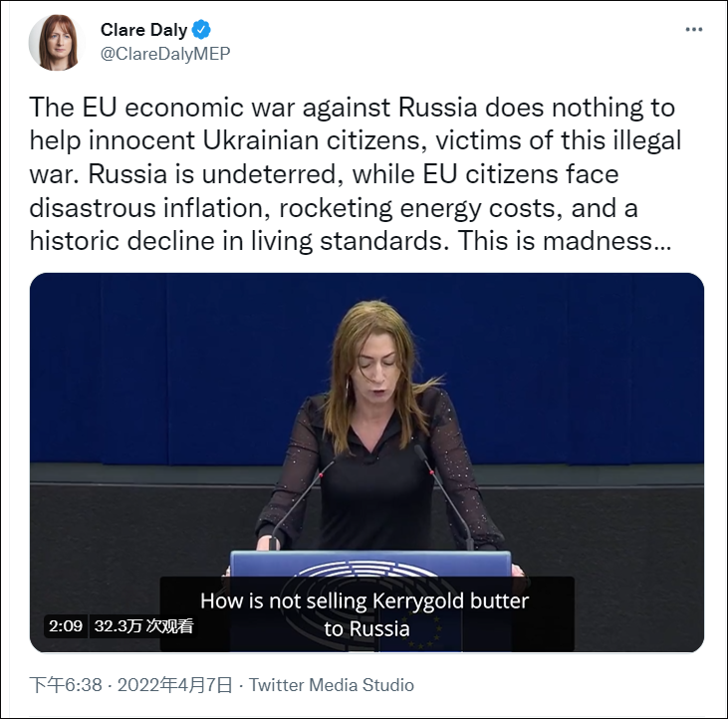The width and height of the screenshot is (728, 719).
Task: Open the Clare Daly display name link
Action: pos(143,30)
